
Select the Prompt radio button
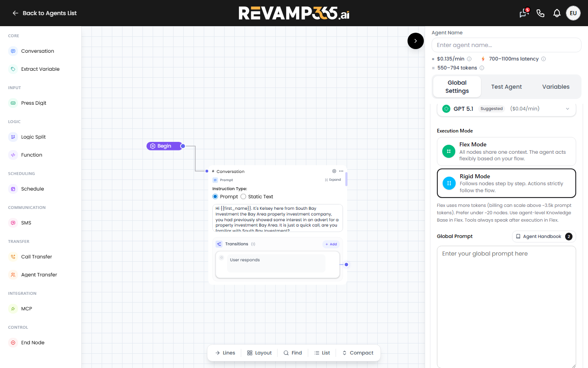tap(215, 197)
